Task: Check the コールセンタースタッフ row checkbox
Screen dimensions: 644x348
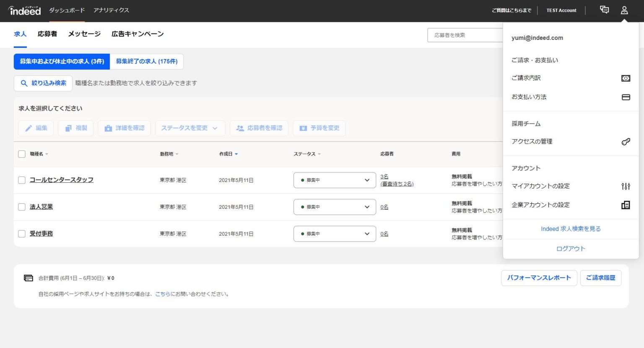Action: [x=22, y=180]
